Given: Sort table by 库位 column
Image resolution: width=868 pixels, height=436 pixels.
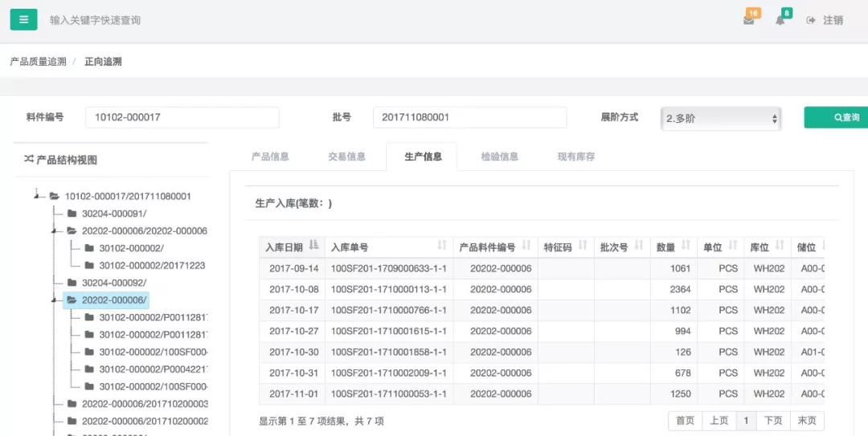Looking at the screenshot, I should click(768, 247).
